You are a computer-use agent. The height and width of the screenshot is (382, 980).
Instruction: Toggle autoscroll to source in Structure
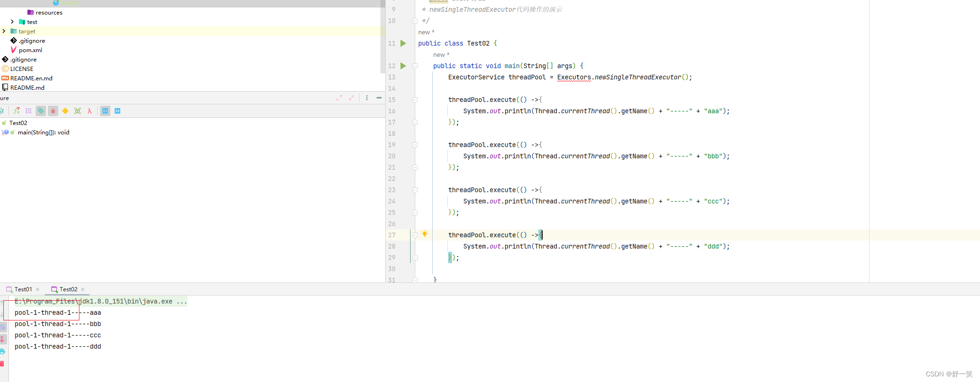105,111
